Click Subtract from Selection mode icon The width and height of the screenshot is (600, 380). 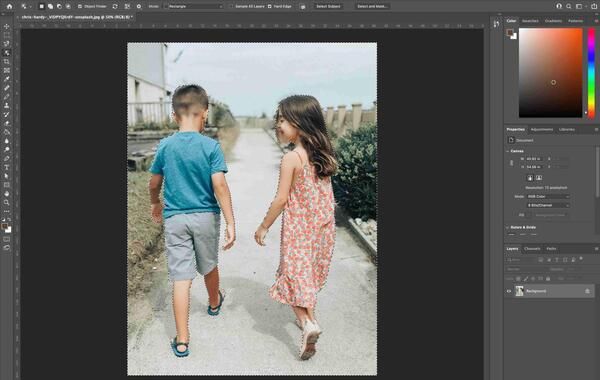tap(59, 7)
